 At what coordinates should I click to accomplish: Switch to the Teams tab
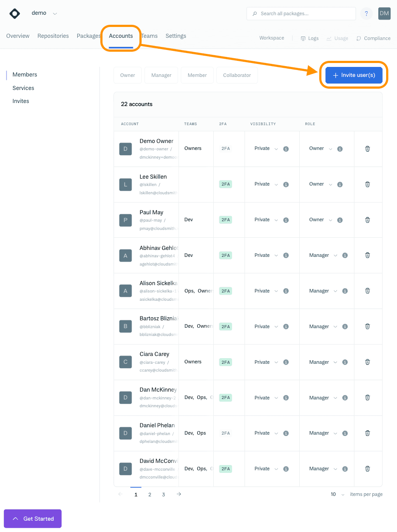[x=149, y=36]
